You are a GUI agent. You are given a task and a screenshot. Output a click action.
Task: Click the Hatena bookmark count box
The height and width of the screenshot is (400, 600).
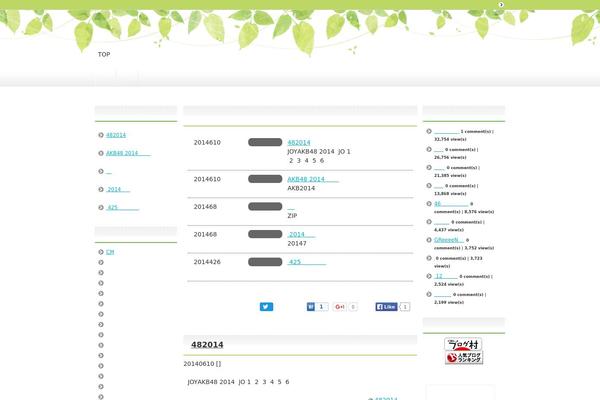[322, 307]
